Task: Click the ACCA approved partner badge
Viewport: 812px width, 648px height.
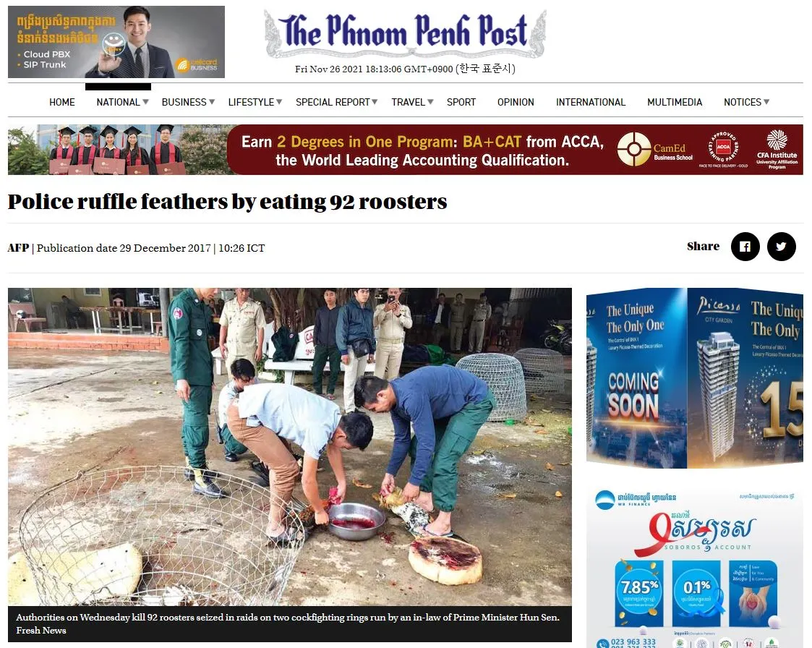Action: [x=724, y=149]
